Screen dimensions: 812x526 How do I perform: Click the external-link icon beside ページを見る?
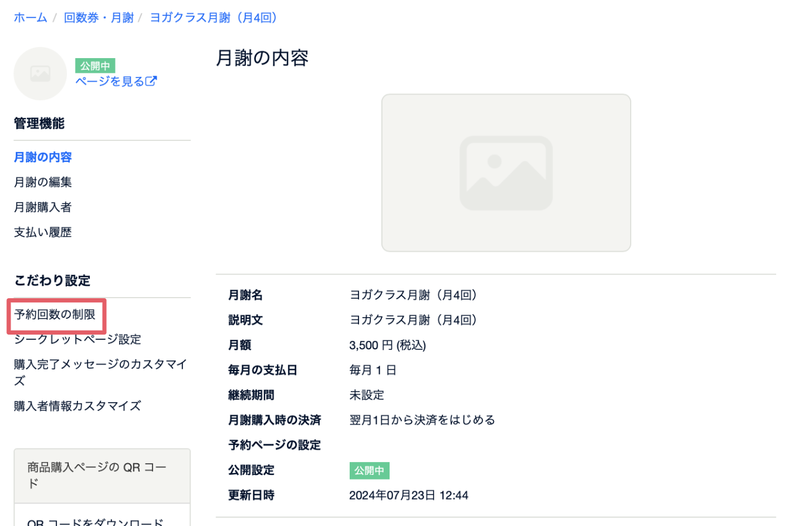coord(151,82)
